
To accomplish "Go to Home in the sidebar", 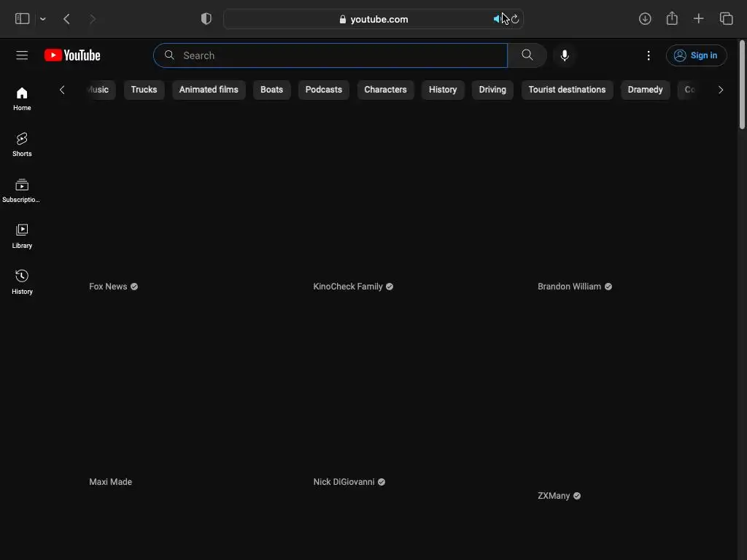I will click(x=22, y=99).
